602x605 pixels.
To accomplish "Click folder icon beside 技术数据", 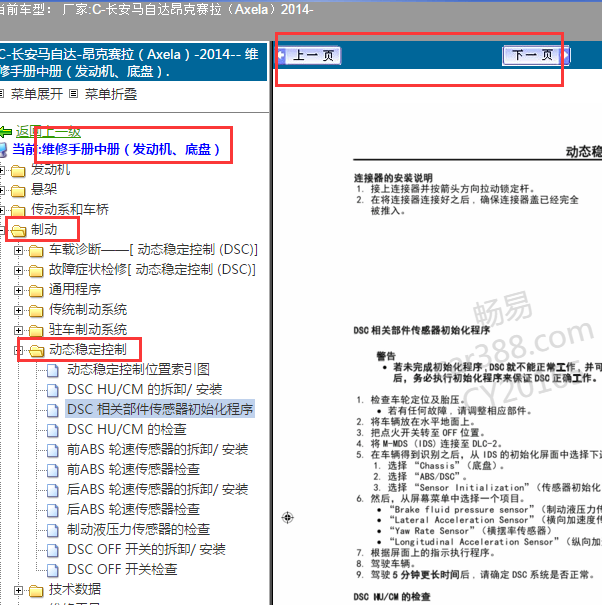I will pyautogui.click(x=36, y=591).
